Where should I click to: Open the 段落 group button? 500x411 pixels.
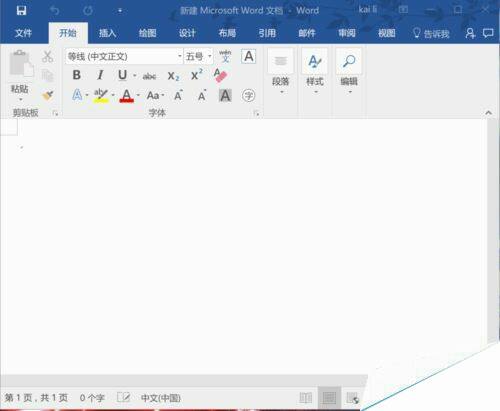tap(281, 72)
